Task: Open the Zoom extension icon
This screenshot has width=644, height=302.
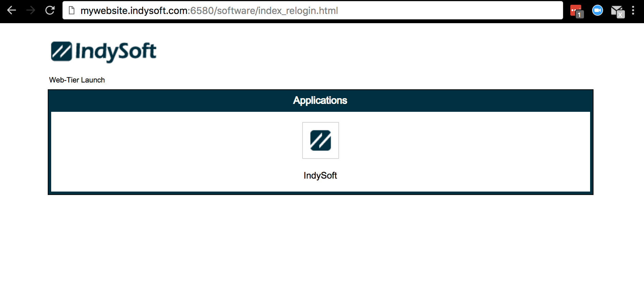Action: (597, 11)
